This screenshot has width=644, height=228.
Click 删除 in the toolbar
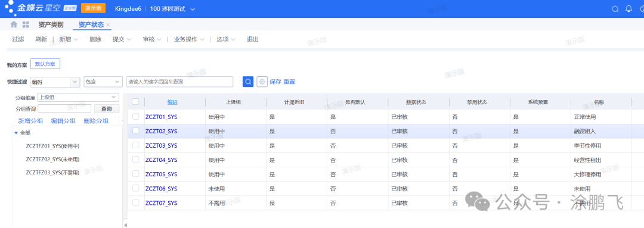[x=95, y=39]
